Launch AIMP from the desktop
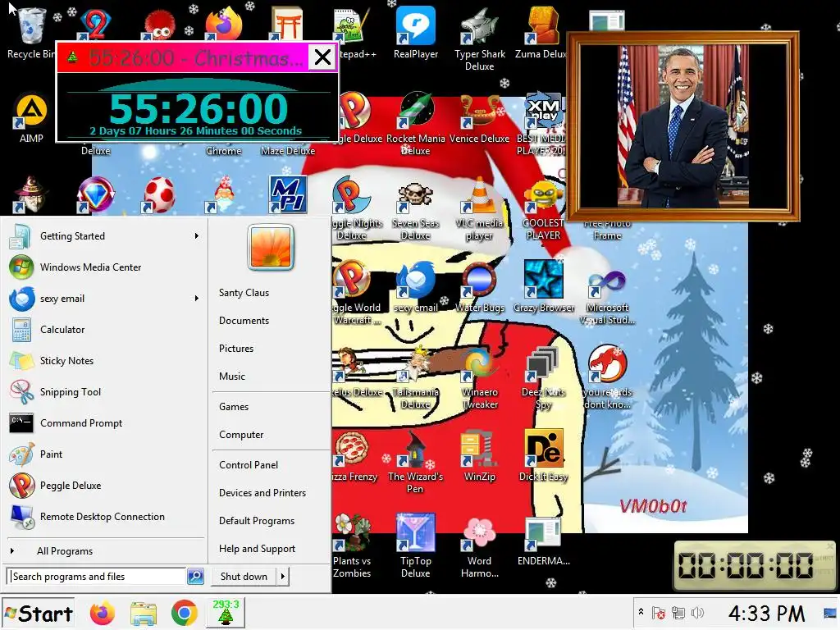 tap(31, 119)
